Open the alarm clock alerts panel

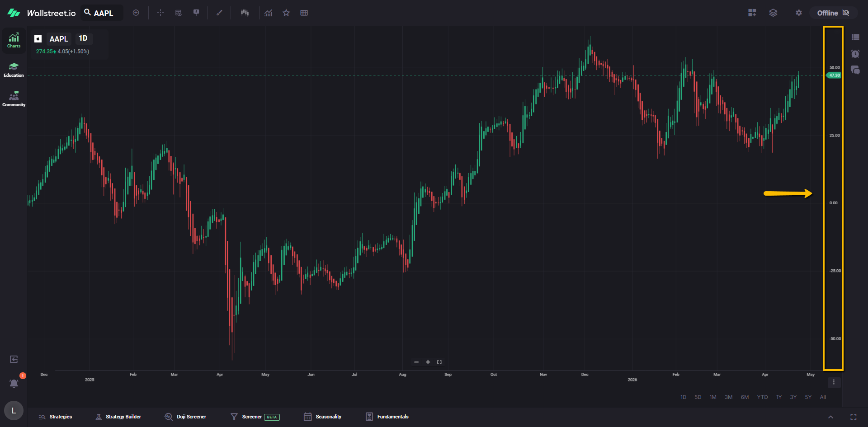click(x=855, y=54)
